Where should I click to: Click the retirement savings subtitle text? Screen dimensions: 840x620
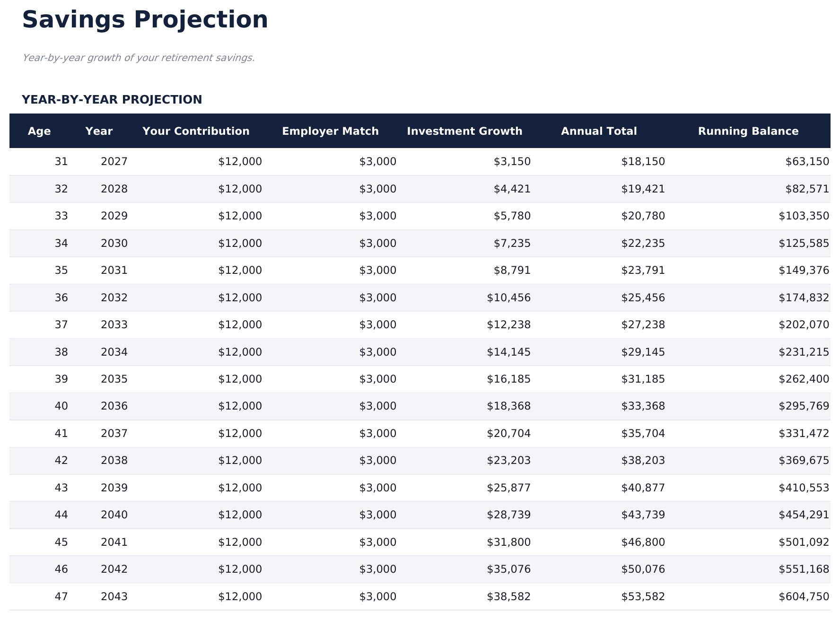tap(139, 58)
